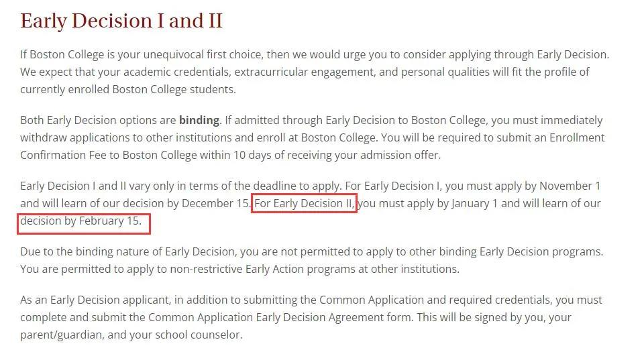Click the bold word "binding"
Viewport: 644px width, 352px height.
(199, 121)
